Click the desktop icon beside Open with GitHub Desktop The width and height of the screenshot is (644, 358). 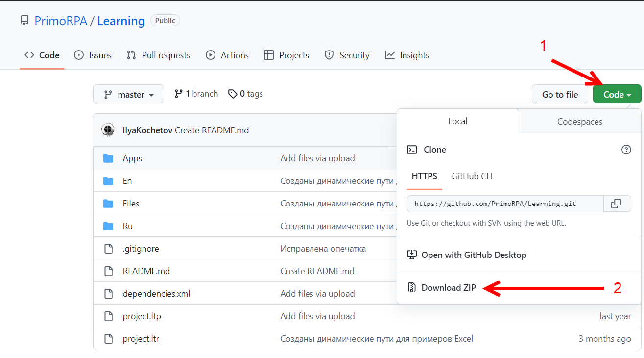[412, 255]
